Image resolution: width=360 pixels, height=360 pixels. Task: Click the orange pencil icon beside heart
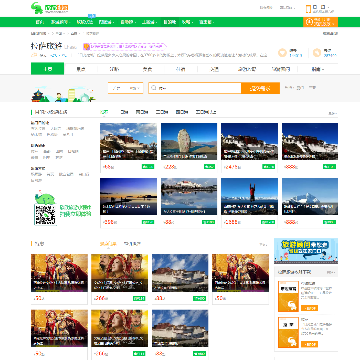click(317, 53)
